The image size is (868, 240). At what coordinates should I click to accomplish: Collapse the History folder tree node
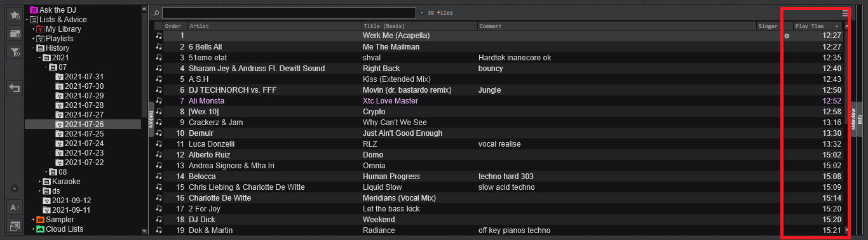34,48
